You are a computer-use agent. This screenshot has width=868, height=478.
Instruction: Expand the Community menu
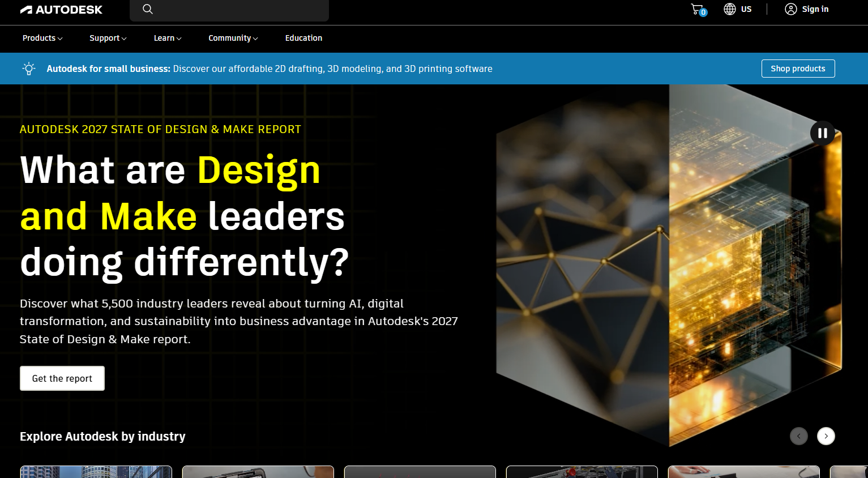point(233,38)
